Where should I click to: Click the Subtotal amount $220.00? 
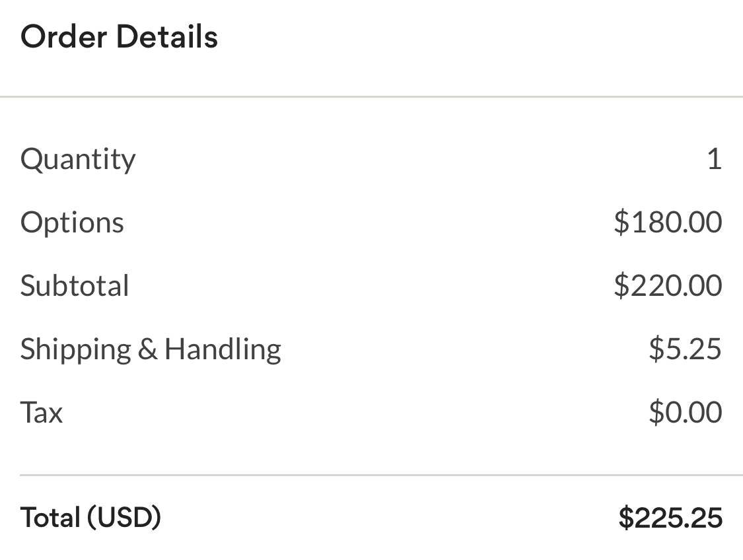667,285
